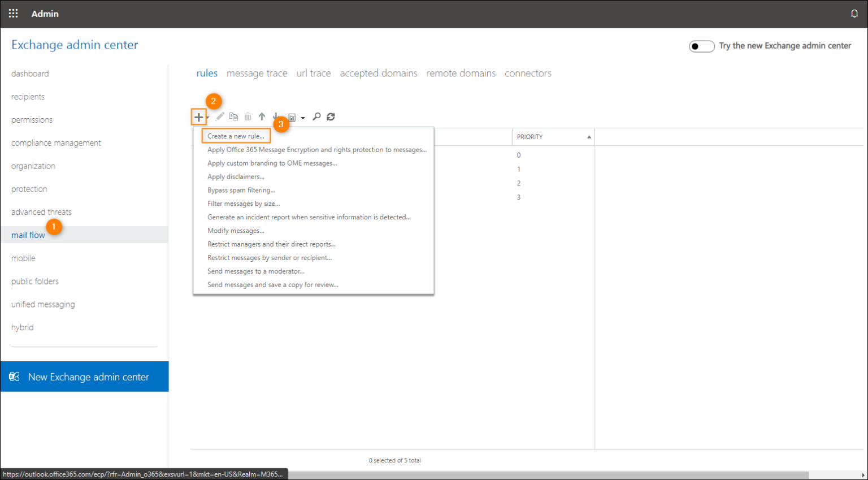Click the New Exchange admin center button
Screen dimensions: 868x480
[84, 377]
